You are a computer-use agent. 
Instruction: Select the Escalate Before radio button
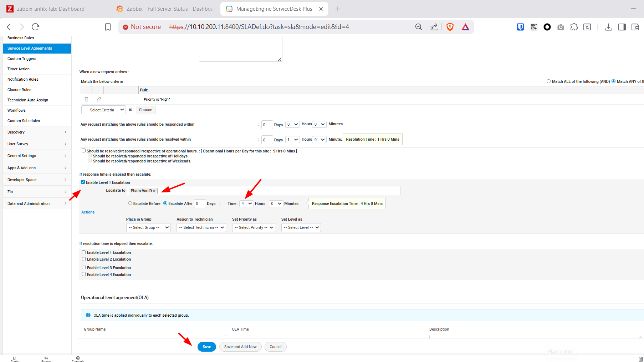coord(130,203)
